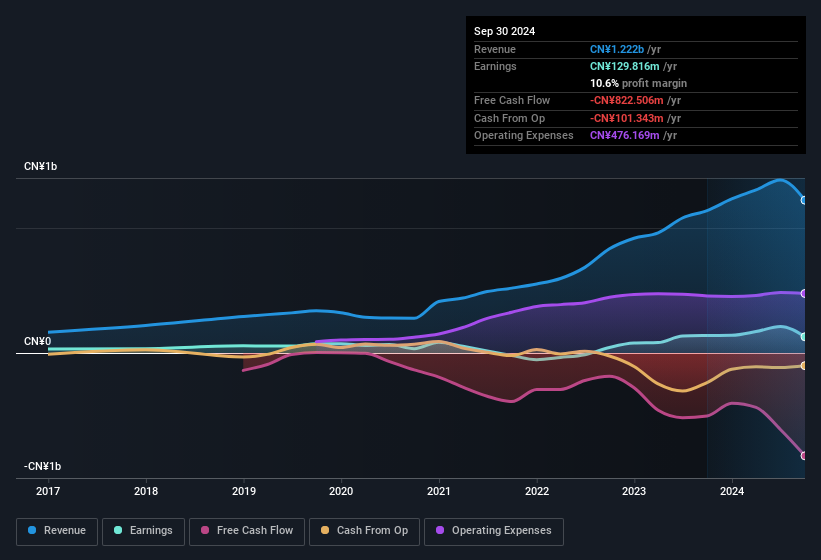This screenshot has width=821, height=560.
Task: Click the 2022 x-axis label
Action: tap(537, 491)
